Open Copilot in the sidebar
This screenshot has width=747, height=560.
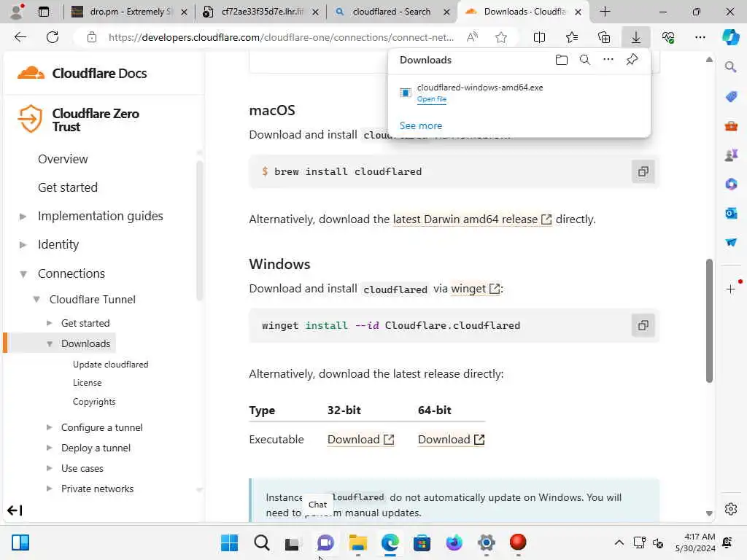(x=731, y=37)
